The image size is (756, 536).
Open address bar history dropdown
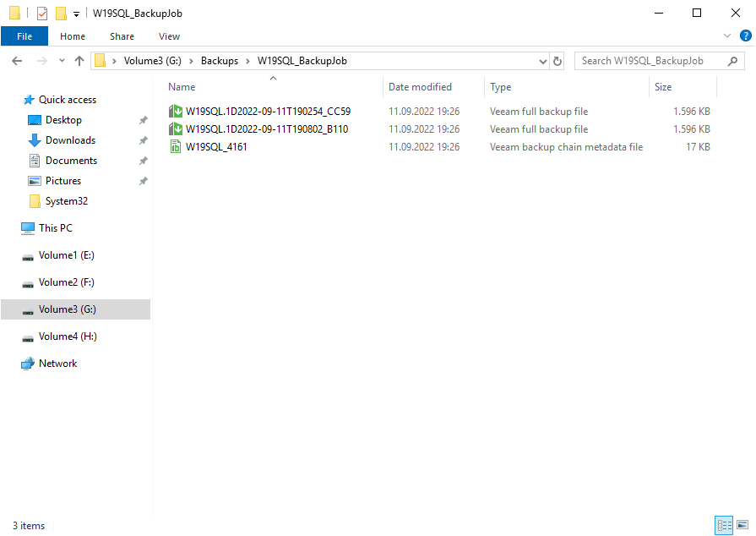tap(543, 61)
